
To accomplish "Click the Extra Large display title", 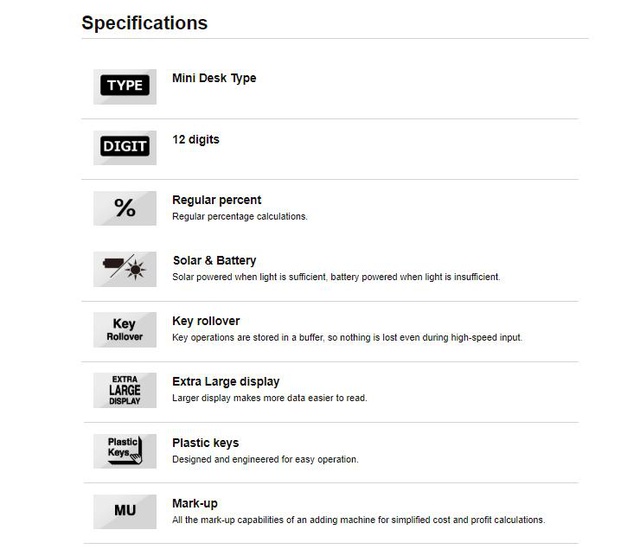I will click(x=226, y=382).
